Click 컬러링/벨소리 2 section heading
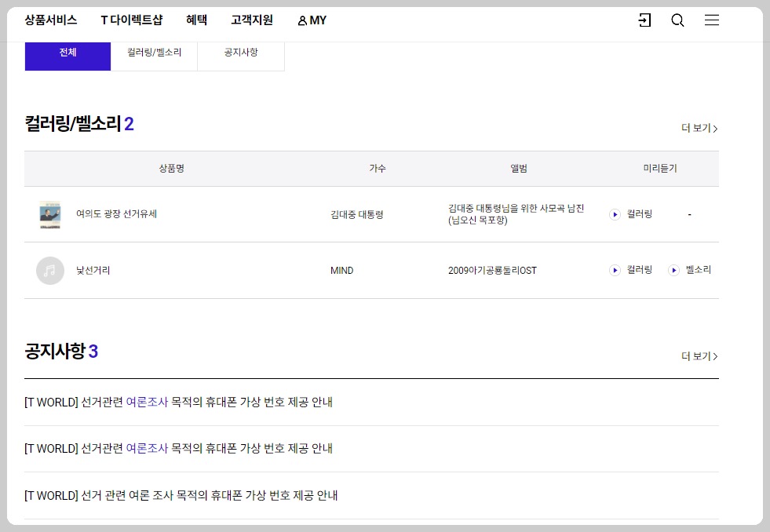Screen dimensions: 770x532 coord(79,124)
